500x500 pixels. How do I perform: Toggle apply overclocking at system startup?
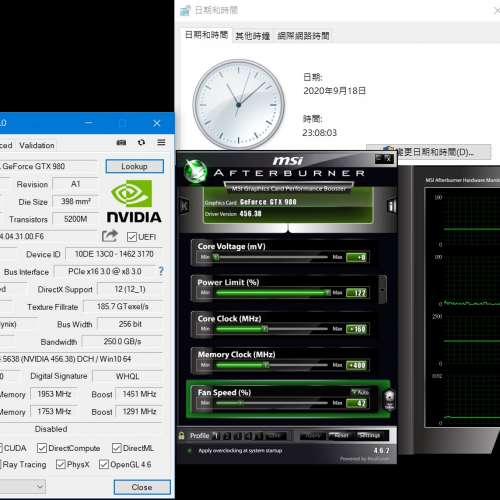coord(190,451)
